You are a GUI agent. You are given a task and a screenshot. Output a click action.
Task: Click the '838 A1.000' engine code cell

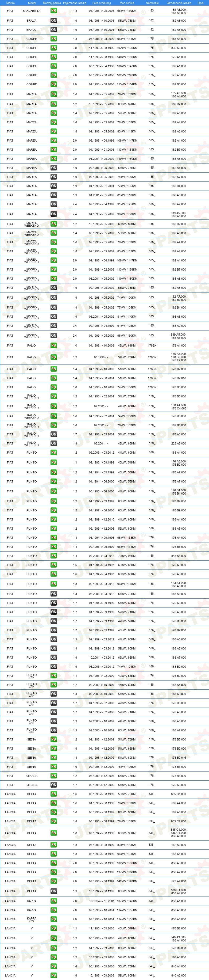pos(179,901)
